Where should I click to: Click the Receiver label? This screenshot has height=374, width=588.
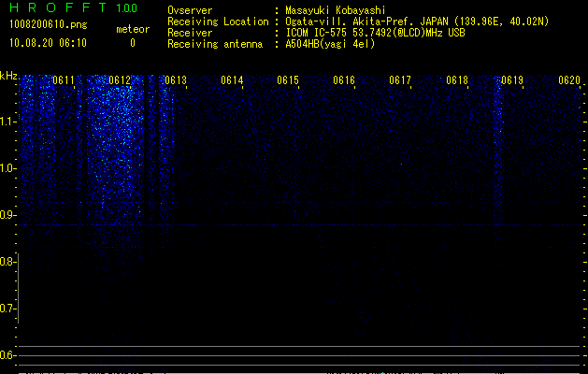[x=190, y=33]
